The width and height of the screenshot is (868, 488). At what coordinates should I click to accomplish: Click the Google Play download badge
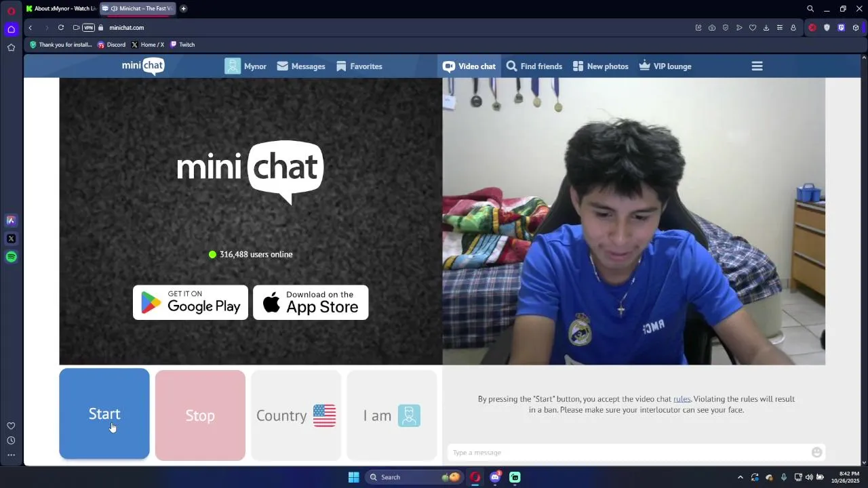(x=191, y=302)
